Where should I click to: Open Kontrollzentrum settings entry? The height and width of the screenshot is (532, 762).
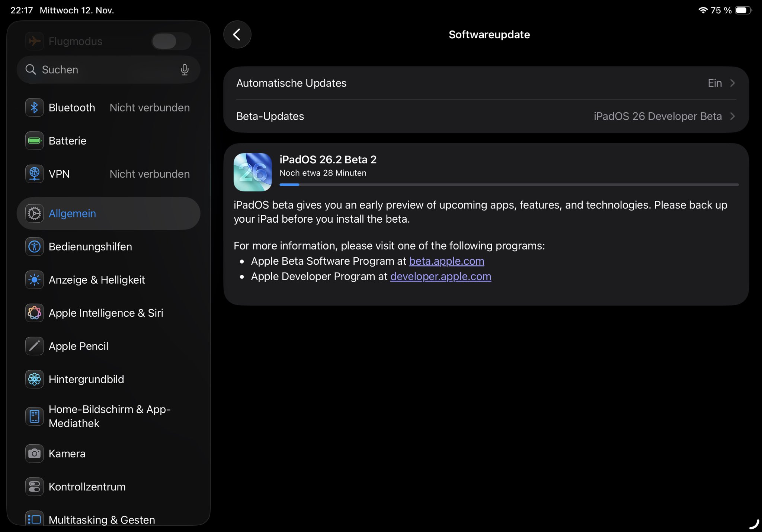point(87,487)
